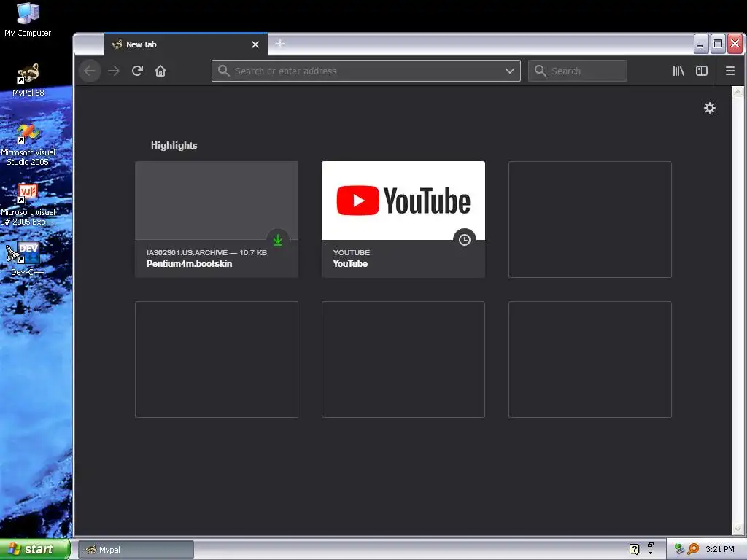Open Microsoft Visual Studio 2005 shortcut
The height and width of the screenshot is (560, 747).
28,145
